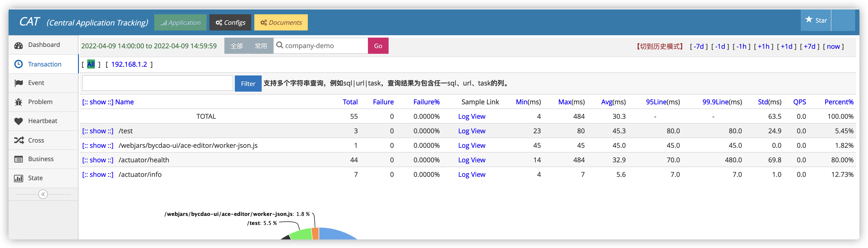Go forward one hour with +1h

tap(764, 47)
